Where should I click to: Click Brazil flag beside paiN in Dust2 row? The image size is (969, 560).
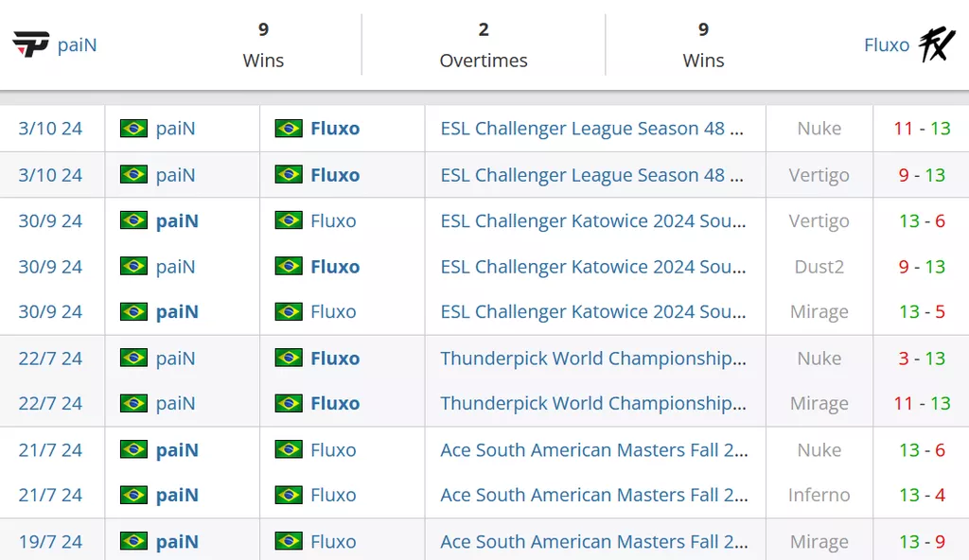(x=133, y=267)
